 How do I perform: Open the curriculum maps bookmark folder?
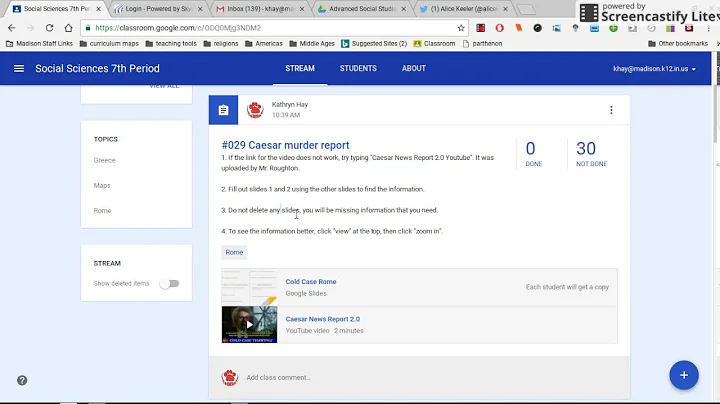109,44
